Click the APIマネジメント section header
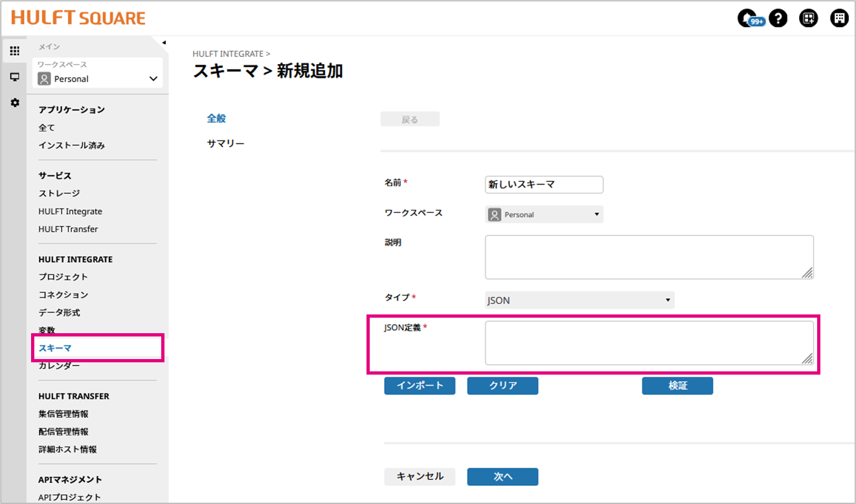The height and width of the screenshot is (504, 856). click(x=70, y=479)
